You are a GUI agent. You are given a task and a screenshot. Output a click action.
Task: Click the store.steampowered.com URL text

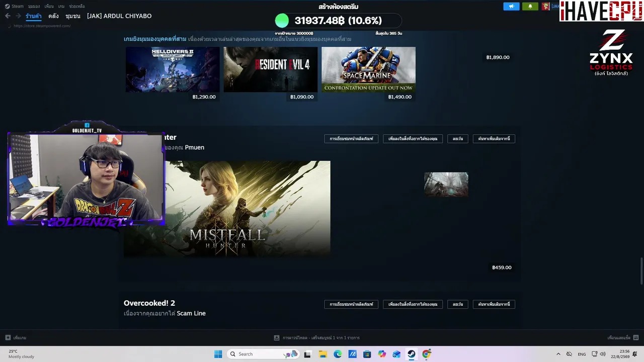(x=42, y=26)
